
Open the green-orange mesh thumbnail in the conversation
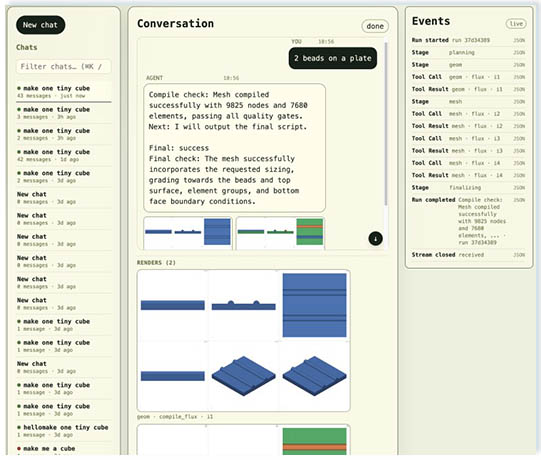[280, 232]
